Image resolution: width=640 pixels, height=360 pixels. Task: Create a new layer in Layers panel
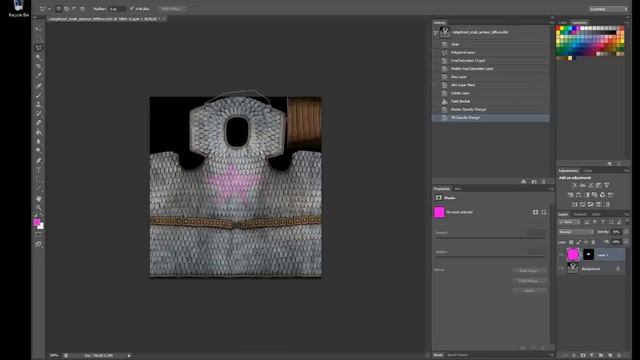click(x=610, y=356)
